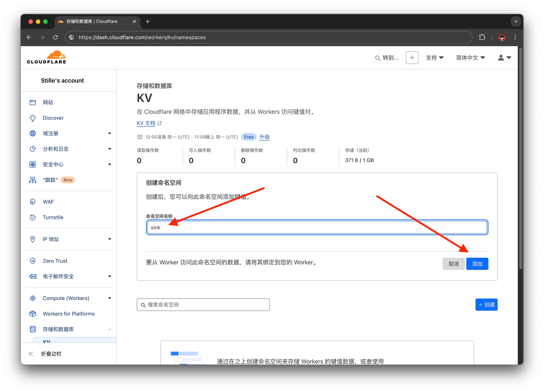This screenshot has height=392, width=544.
Task: Reload the page
Action: [55, 37]
